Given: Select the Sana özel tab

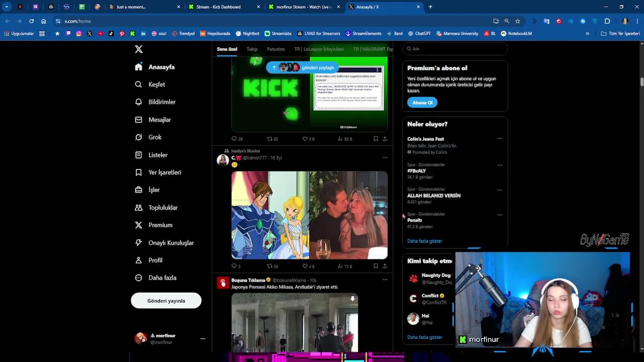Looking at the screenshot, I should 227,49.
